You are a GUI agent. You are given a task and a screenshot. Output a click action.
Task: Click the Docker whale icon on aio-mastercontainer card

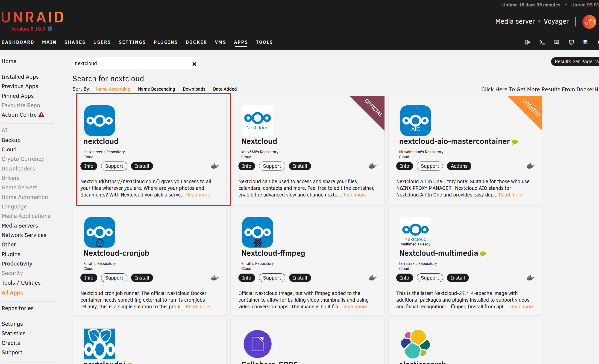(530, 166)
